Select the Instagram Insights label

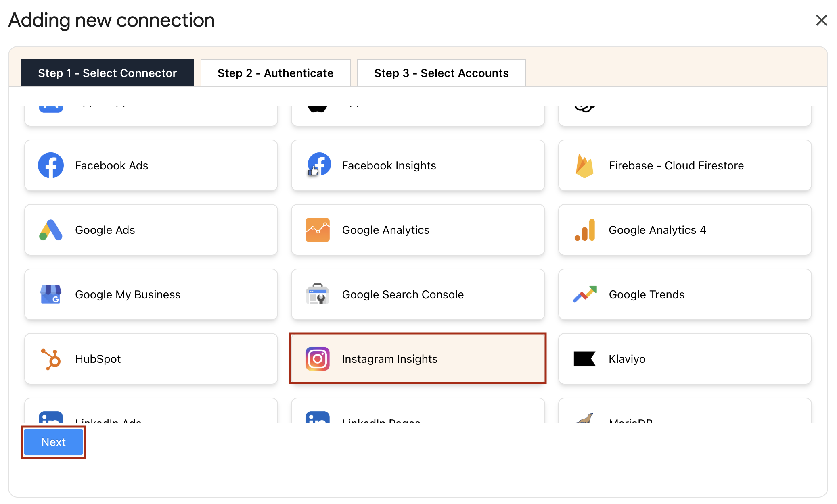click(x=390, y=359)
